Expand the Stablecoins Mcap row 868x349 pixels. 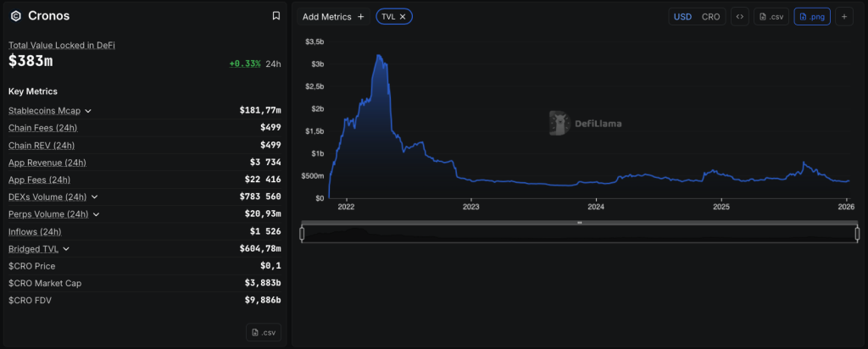(x=88, y=111)
